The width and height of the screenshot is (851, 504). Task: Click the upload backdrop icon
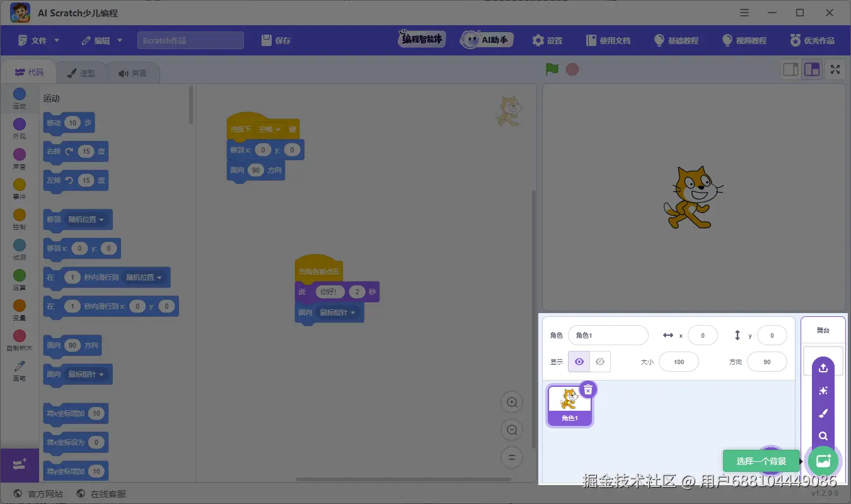(823, 369)
